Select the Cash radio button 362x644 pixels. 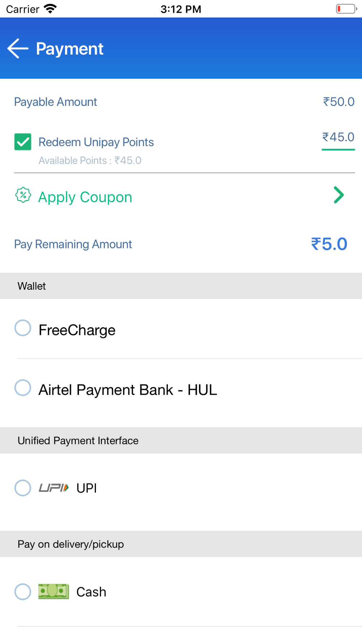23,591
